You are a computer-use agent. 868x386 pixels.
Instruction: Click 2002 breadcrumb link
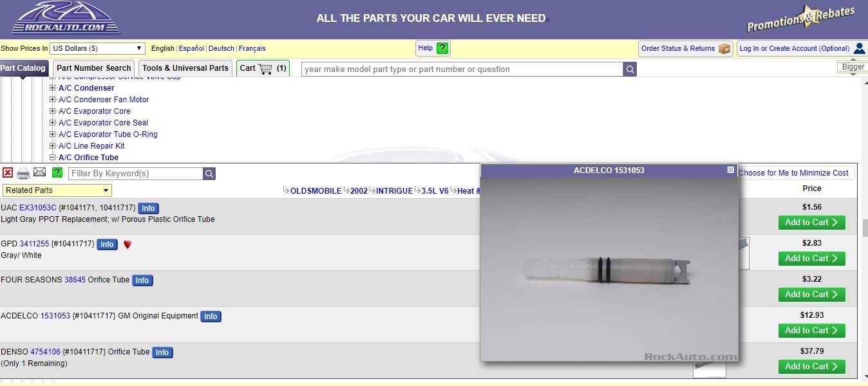coord(359,191)
